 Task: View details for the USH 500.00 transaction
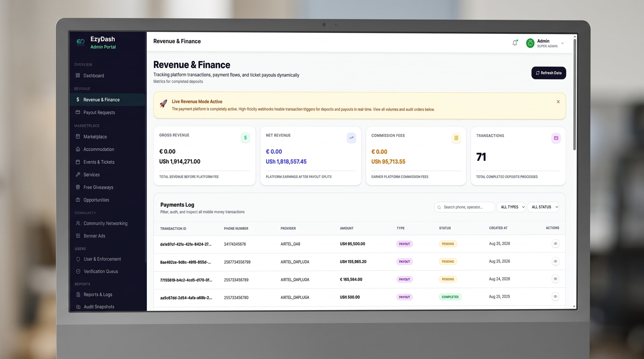[x=555, y=297]
